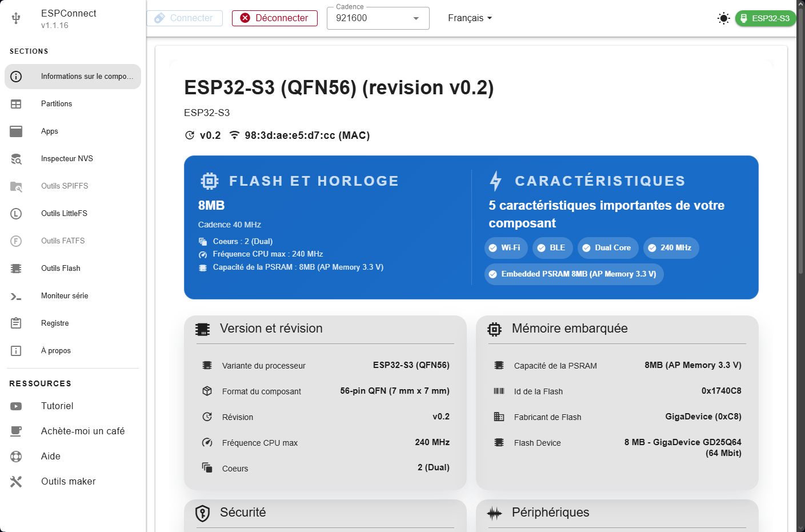Image resolution: width=805 pixels, height=532 pixels.
Task: Click the Périphériques waveform icon
Action: pyautogui.click(x=494, y=513)
